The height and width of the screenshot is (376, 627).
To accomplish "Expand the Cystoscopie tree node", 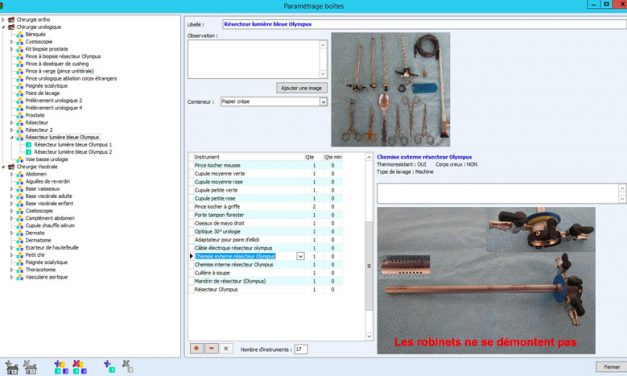I will [x=12, y=42].
